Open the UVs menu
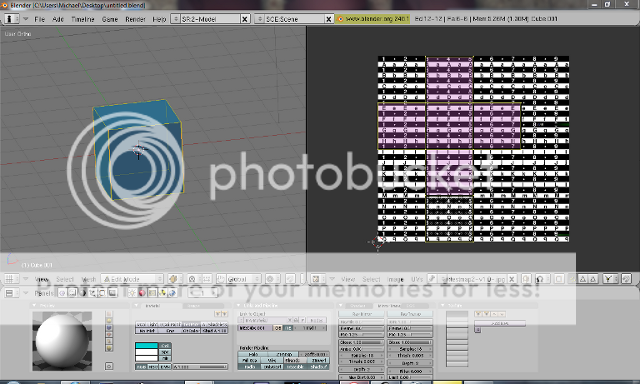This screenshot has height=384, width=640. pos(417,279)
